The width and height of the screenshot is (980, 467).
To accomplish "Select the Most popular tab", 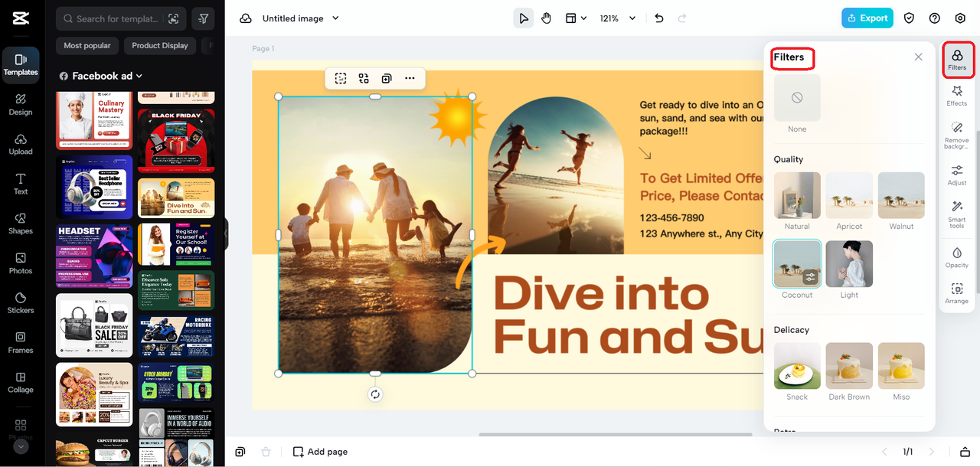I will pyautogui.click(x=87, y=46).
